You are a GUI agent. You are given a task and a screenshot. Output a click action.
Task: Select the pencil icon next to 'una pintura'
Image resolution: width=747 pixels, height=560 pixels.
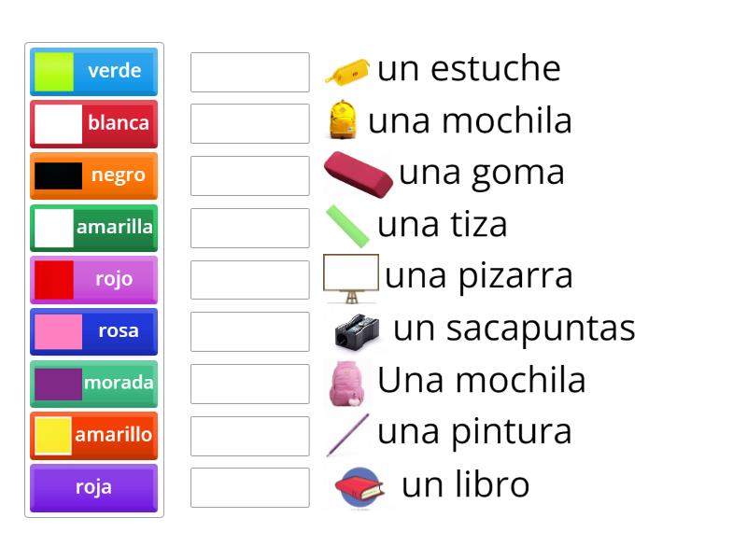pyautogui.click(x=347, y=432)
